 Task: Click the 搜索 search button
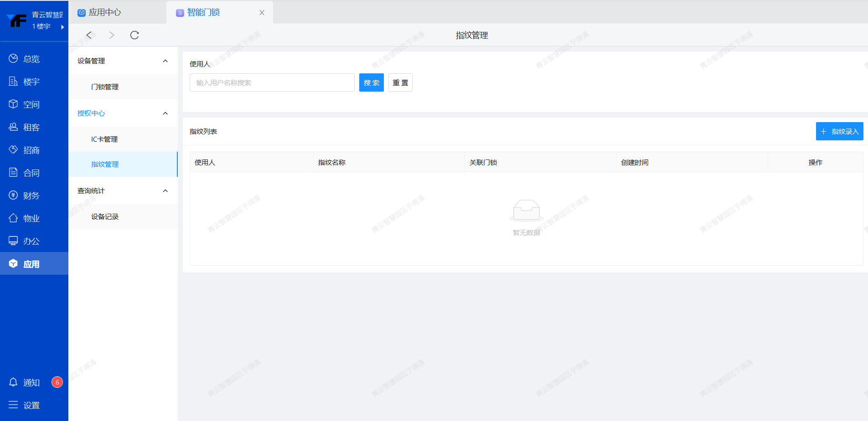[x=371, y=82]
